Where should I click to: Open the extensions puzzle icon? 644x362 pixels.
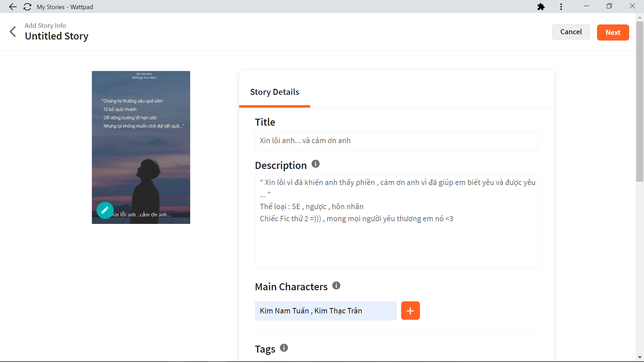[541, 7]
